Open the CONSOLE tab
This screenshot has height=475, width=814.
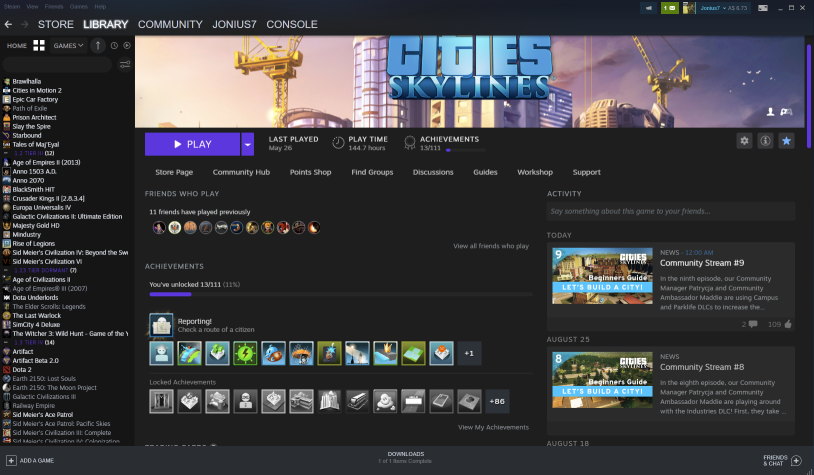pyautogui.click(x=292, y=24)
